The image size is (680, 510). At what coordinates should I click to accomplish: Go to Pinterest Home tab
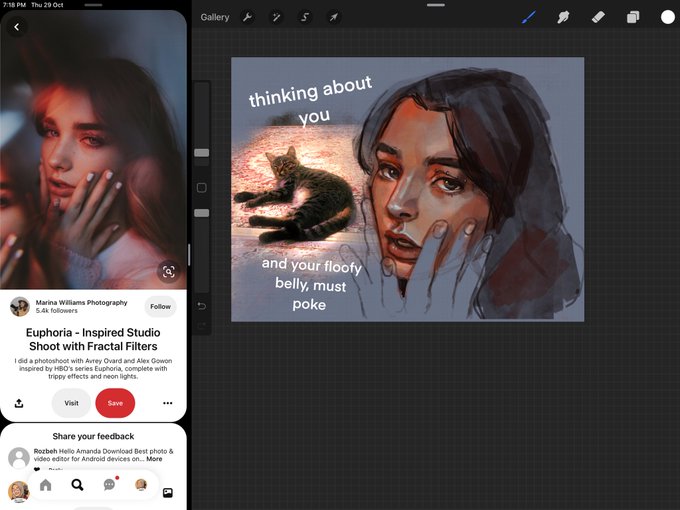pos(46,485)
